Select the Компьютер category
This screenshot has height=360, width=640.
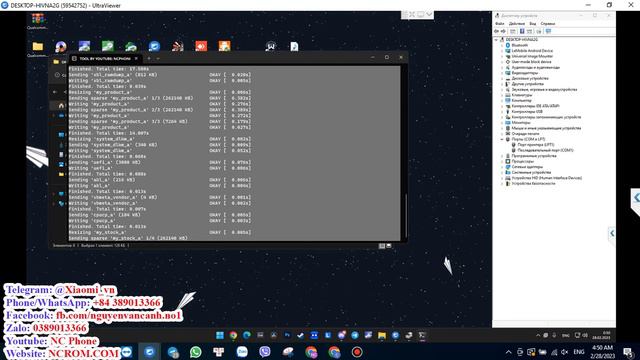pos(522,100)
